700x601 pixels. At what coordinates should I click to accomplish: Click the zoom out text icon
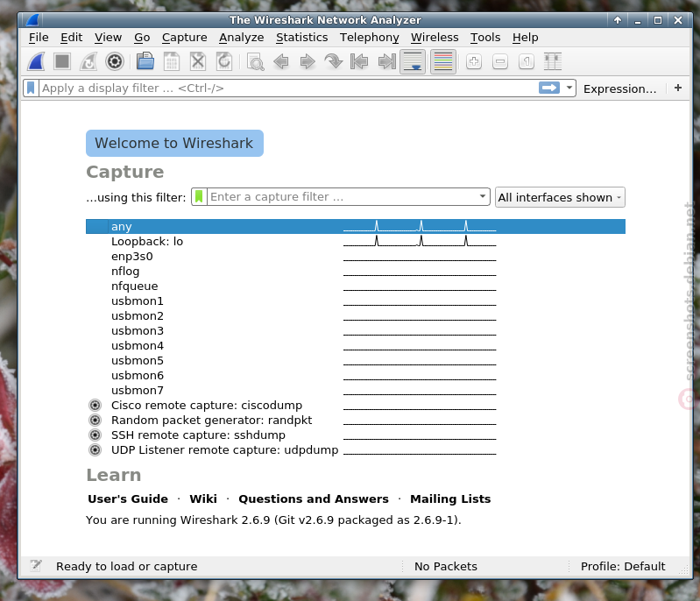[500, 61]
